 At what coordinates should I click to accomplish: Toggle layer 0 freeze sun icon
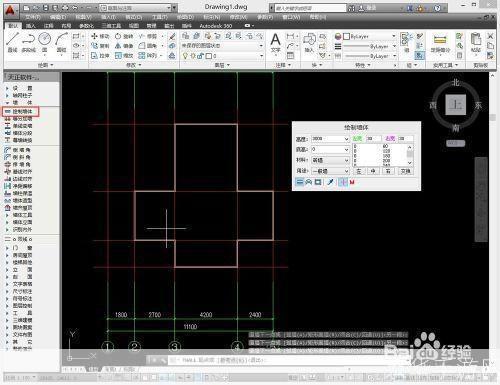click(x=193, y=56)
